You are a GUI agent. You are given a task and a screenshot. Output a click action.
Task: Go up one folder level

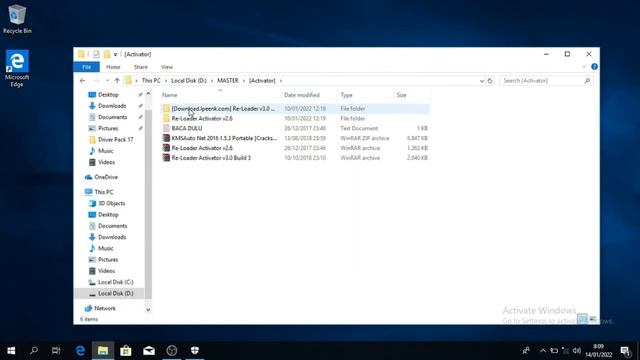pos(117,81)
